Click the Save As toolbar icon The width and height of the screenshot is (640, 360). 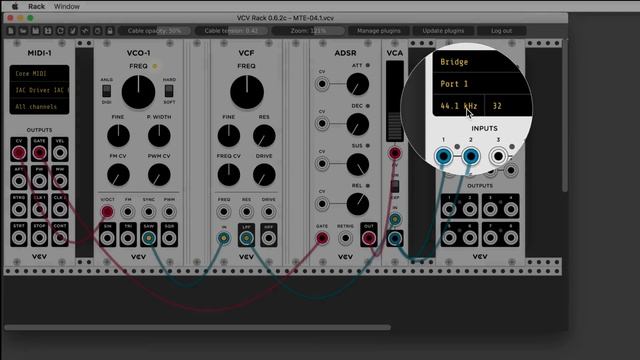point(48,31)
